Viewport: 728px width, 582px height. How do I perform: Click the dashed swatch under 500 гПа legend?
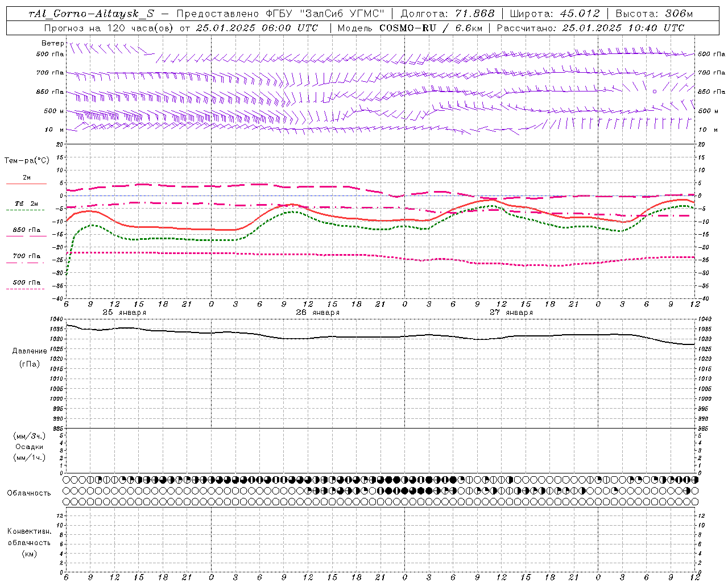tap(26, 289)
